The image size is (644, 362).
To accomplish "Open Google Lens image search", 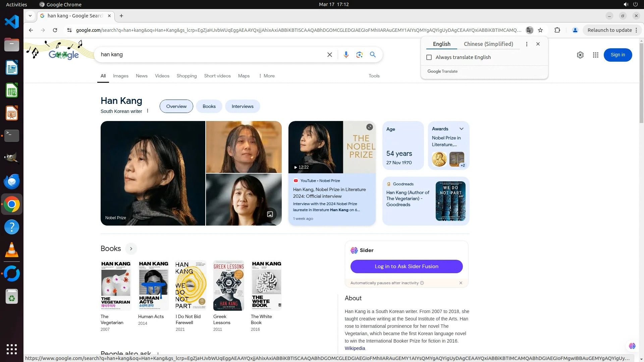I will pyautogui.click(x=359, y=55).
